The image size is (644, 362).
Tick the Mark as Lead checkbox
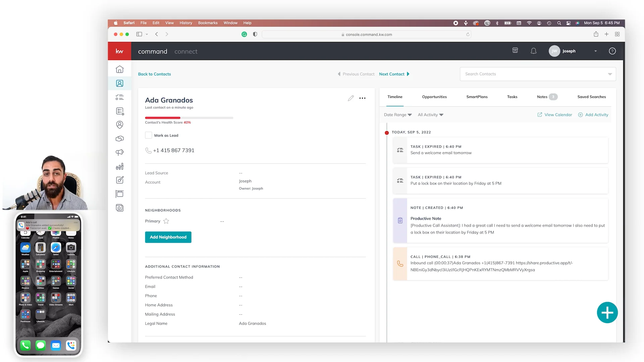click(x=149, y=135)
